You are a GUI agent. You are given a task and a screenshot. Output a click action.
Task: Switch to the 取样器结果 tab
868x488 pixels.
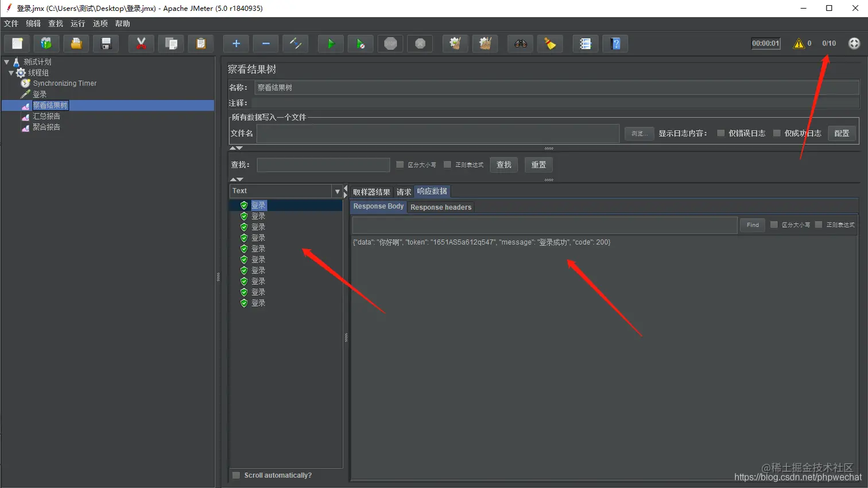pyautogui.click(x=371, y=192)
